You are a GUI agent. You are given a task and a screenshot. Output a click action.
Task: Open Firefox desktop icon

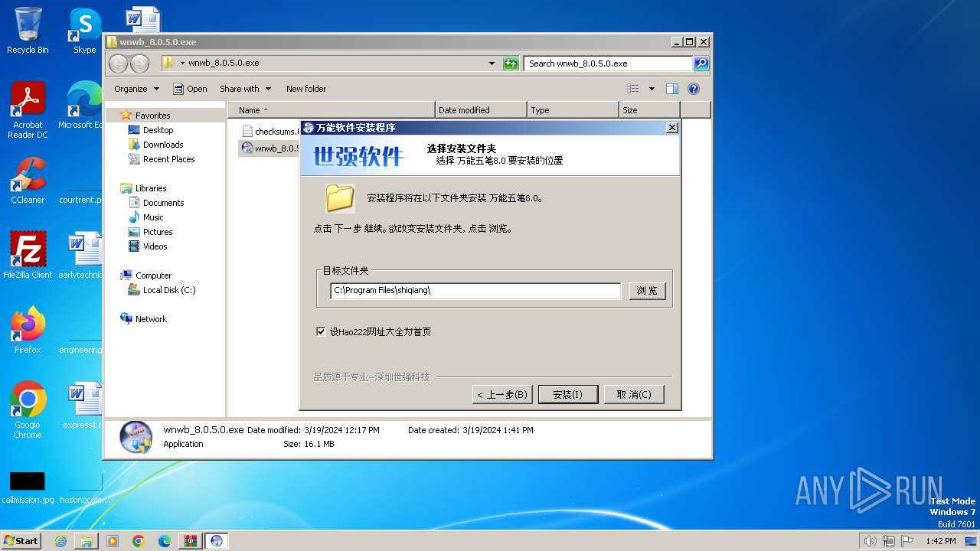(28, 330)
